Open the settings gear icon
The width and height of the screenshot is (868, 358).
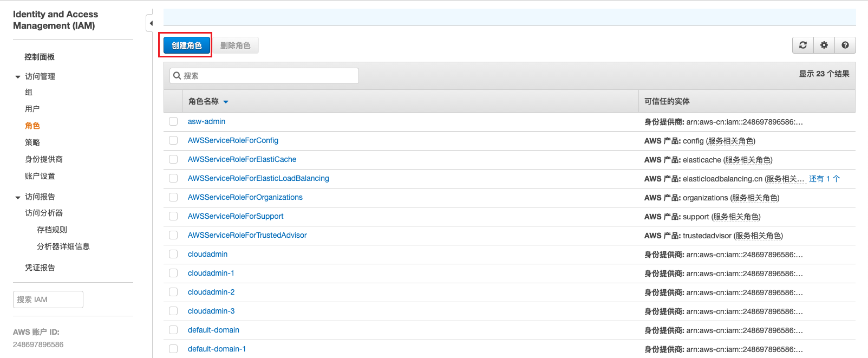tap(824, 45)
